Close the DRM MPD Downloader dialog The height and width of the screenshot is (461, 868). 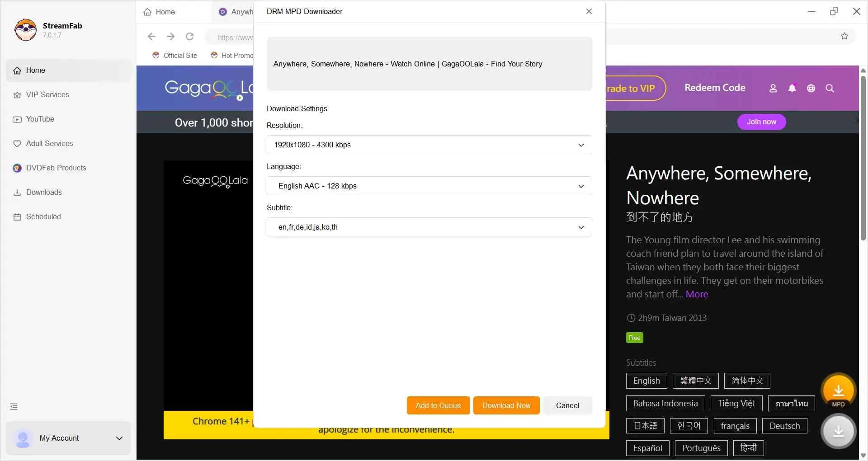[589, 11]
